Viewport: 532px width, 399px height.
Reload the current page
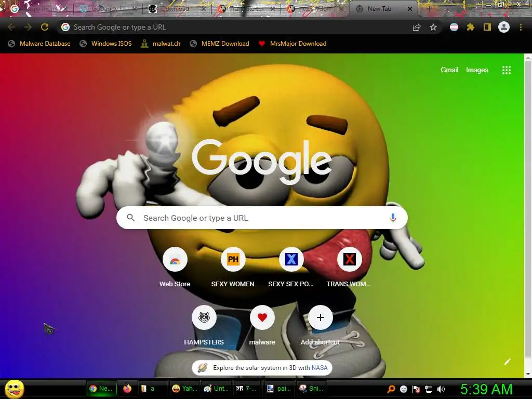(45, 27)
